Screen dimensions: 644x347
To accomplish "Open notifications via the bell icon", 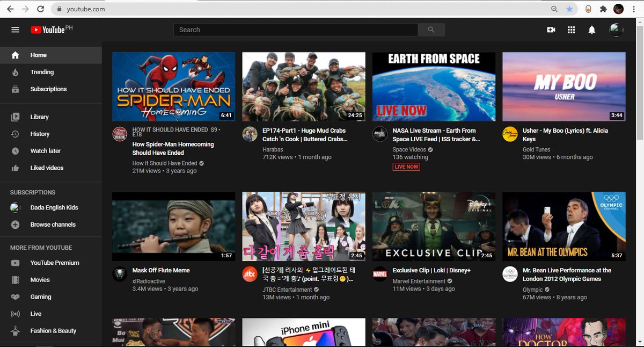I will pos(591,30).
